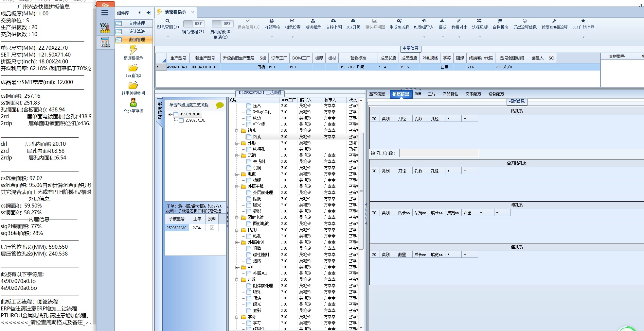Open the dropdown arrow under 型号查询(F)
Screen dimensions: 644x331
(168, 37)
